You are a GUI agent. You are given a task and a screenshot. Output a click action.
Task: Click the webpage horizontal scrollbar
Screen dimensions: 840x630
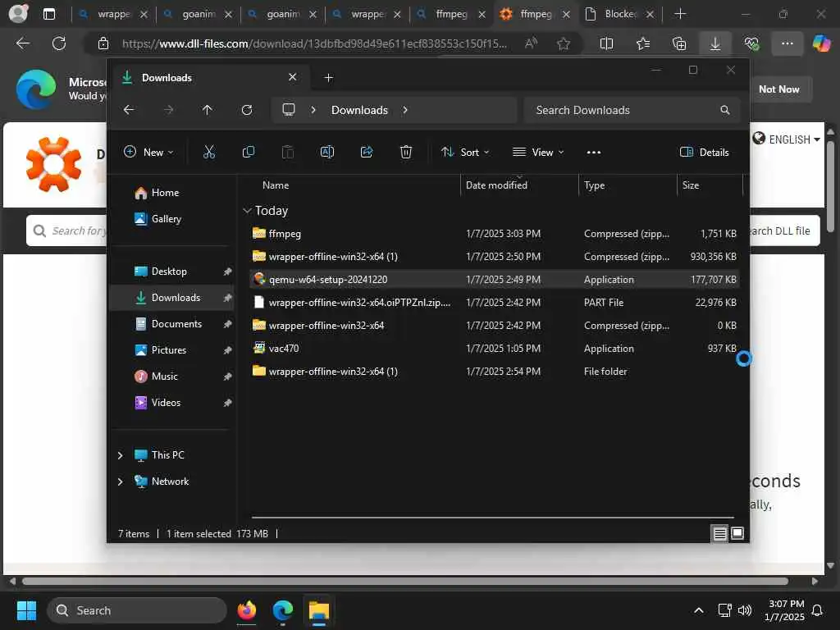(x=404, y=582)
